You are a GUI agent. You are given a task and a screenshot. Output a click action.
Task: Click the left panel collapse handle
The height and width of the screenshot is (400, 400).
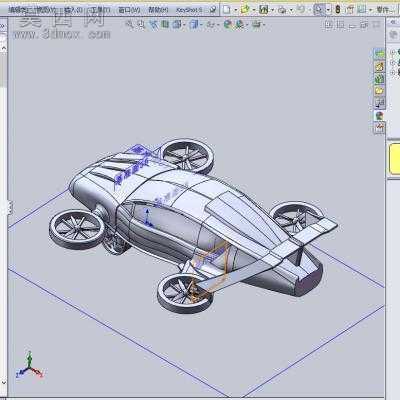(9, 208)
